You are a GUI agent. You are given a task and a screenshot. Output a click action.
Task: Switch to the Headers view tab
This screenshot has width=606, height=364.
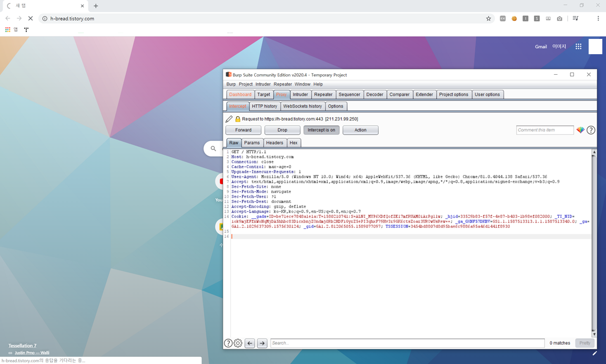pos(275,143)
